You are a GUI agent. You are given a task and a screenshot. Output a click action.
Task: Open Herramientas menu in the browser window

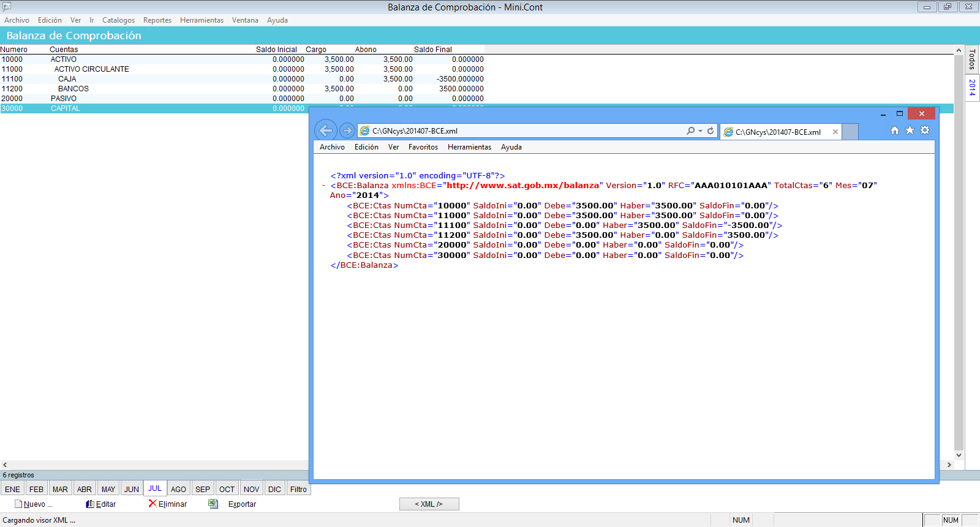[x=469, y=147]
